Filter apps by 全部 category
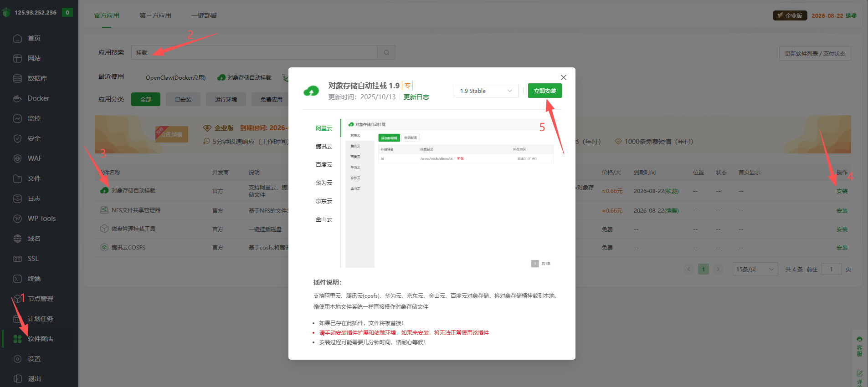Image resolution: width=868 pixels, height=387 pixels. click(x=146, y=99)
